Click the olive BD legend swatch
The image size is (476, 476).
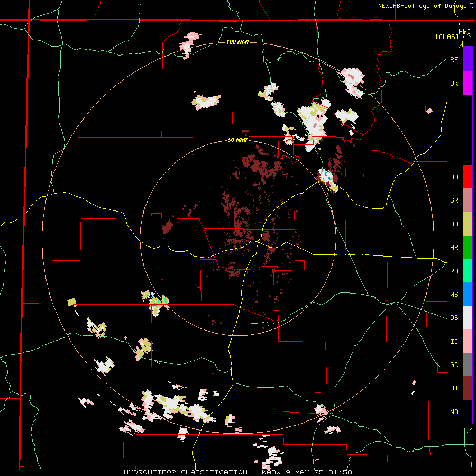coord(467,224)
